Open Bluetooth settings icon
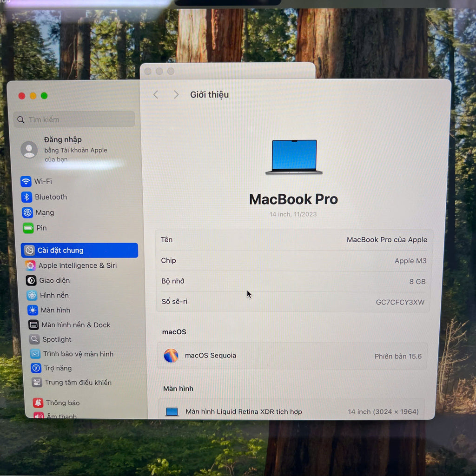 (x=26, y=197)
